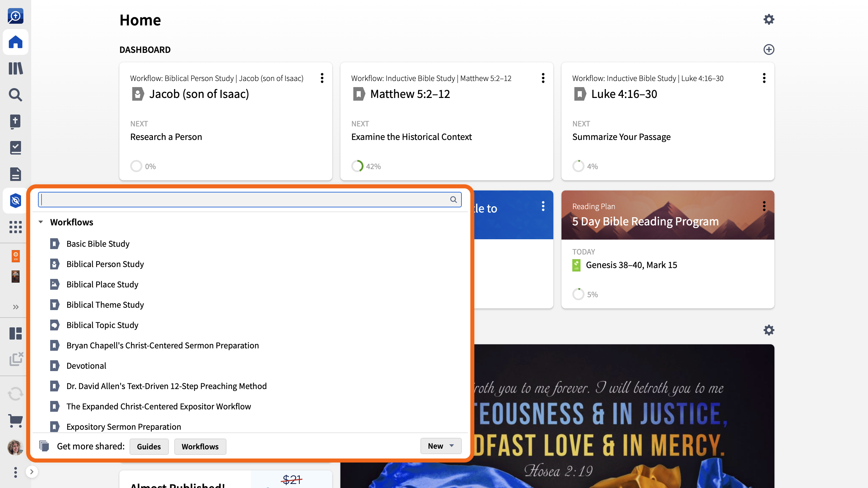Click the Guides shared button
Screen dimensions: 868x488
pos(149,446)
